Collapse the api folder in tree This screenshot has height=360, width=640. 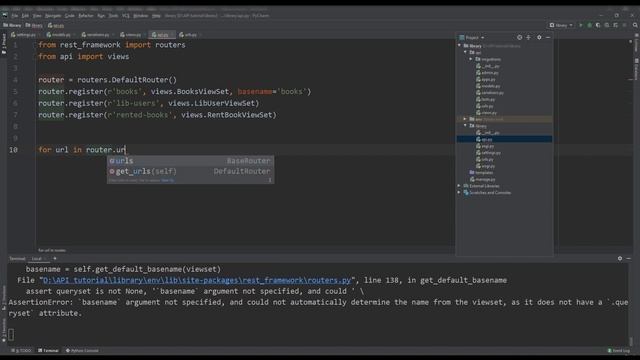click(x=465, y=52)
